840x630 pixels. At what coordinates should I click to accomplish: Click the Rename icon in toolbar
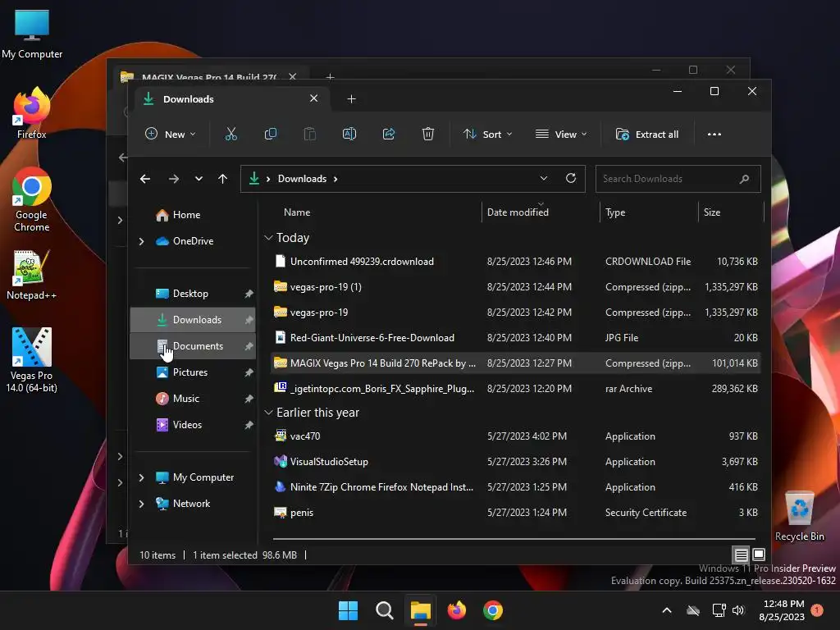[349, 134]
